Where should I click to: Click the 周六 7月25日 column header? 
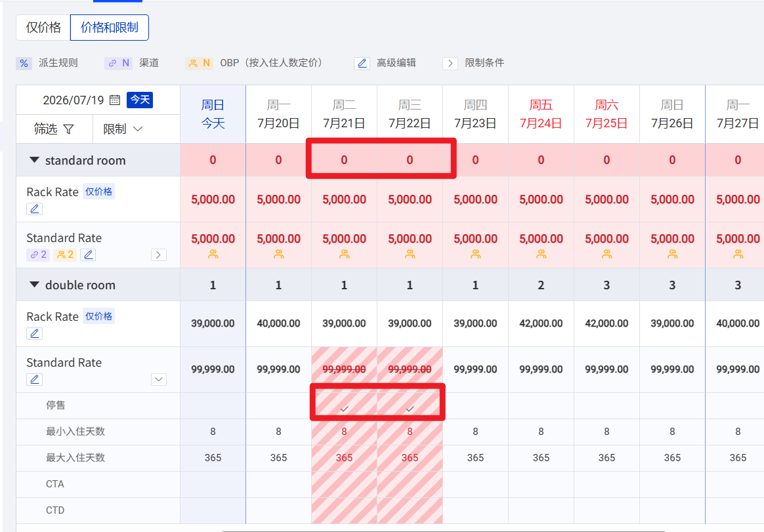606,114
